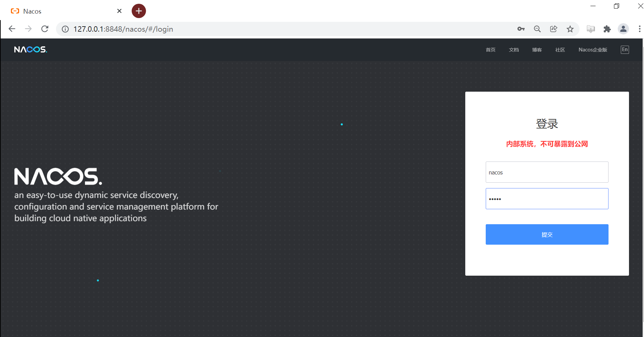Open the Nacos企业版 link
The width and height of the screenshot is (644, 337).
(593, 50)
